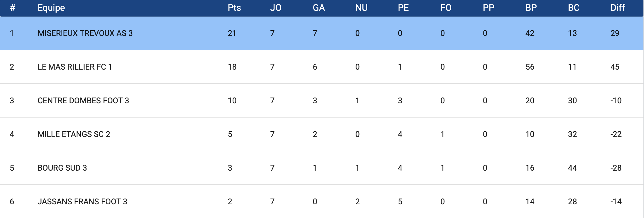The height and width of the screenshot is (218, 644).
Task: Click the NU column header
Action: [x=361, y=8]
